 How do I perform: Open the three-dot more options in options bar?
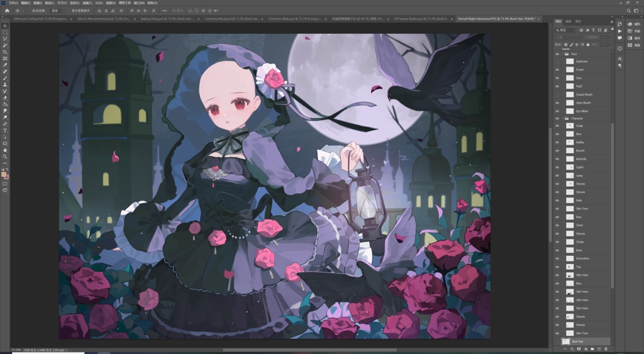point(165,11)
